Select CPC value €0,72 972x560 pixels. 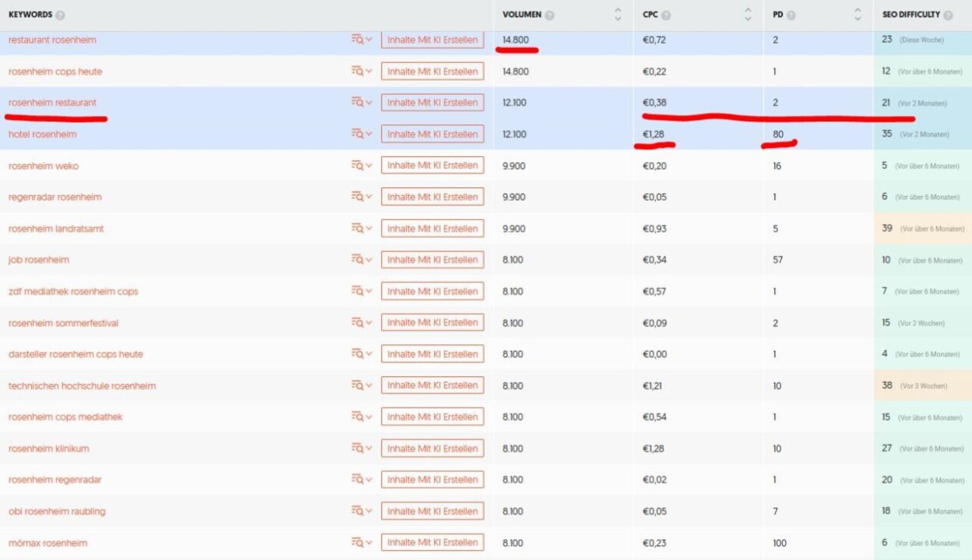(x=654, y=40)
